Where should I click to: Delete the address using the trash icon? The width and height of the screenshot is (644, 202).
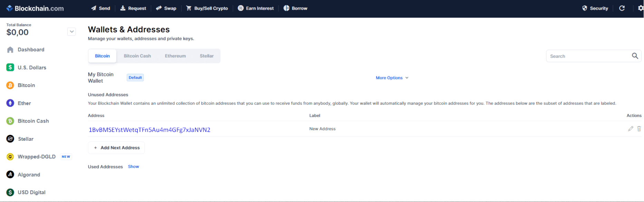pos(639,129)
